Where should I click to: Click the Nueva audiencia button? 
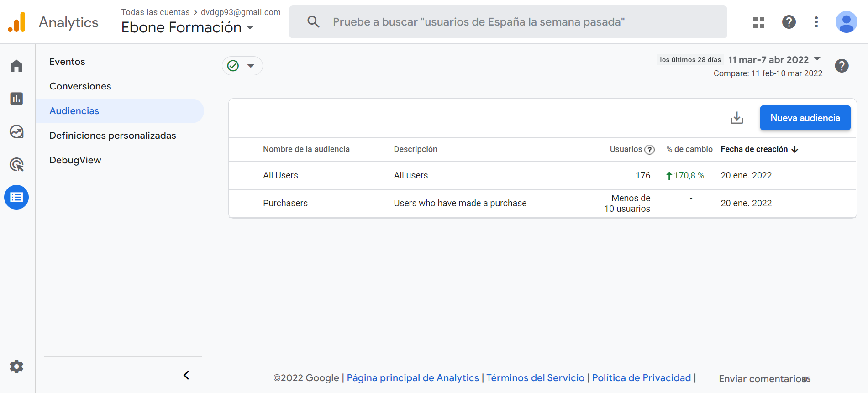point(805,118)
